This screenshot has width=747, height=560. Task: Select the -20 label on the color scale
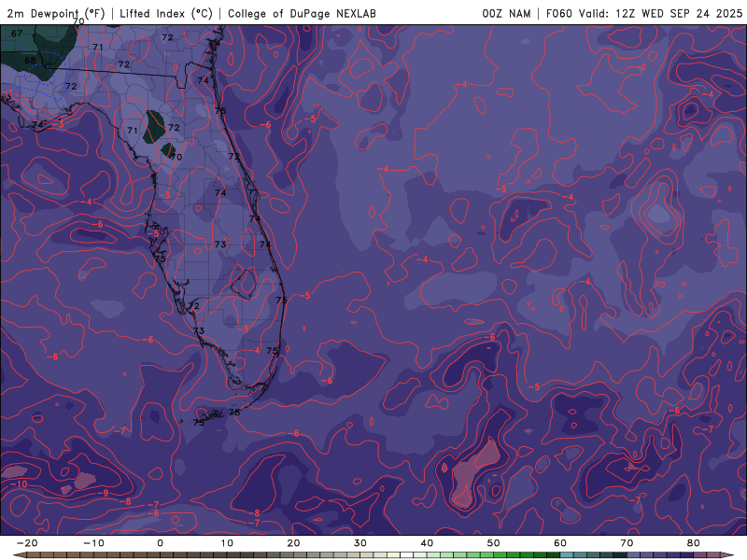(x=27, y=543)
